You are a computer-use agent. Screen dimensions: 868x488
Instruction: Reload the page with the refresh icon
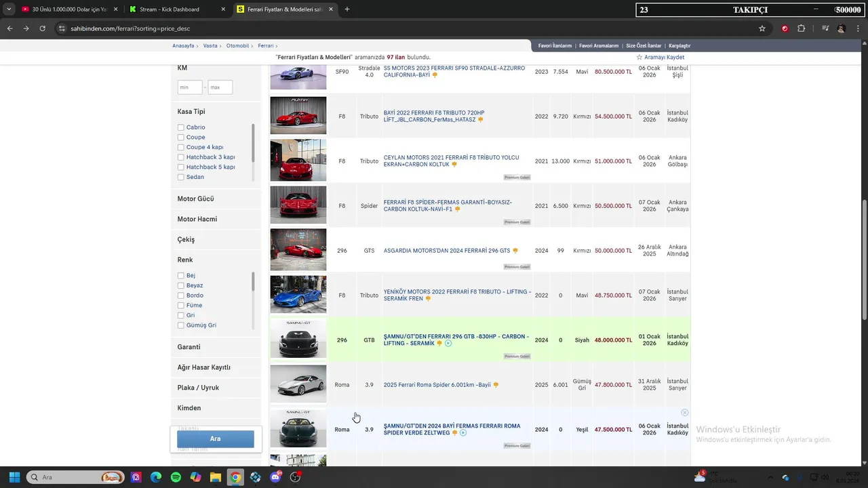pos(42,28)
